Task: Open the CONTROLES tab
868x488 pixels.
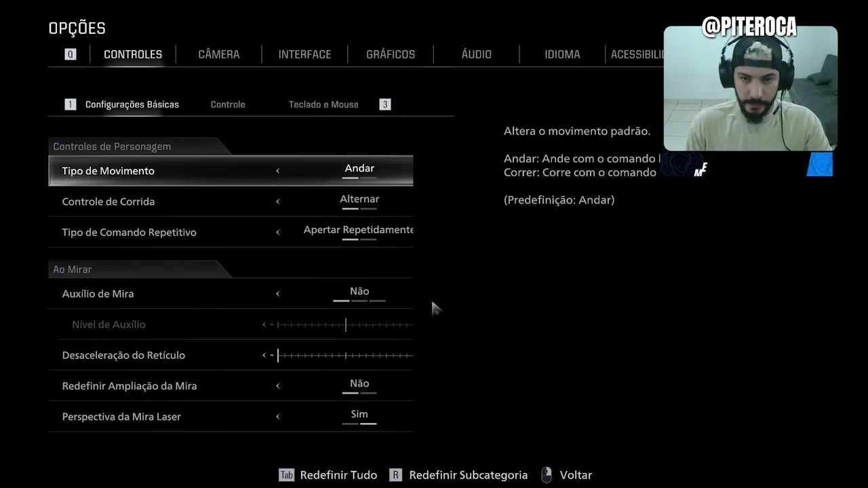Action: click(133, 54)
